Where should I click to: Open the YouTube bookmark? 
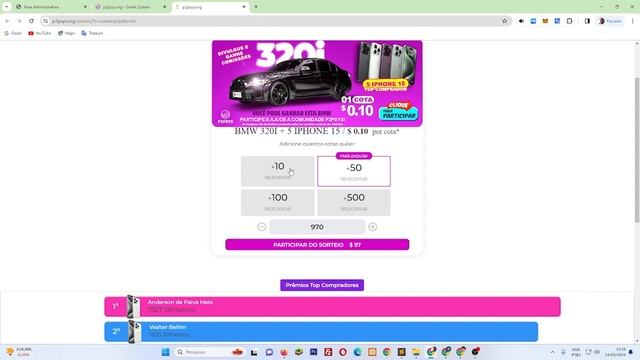click(40, 33)
